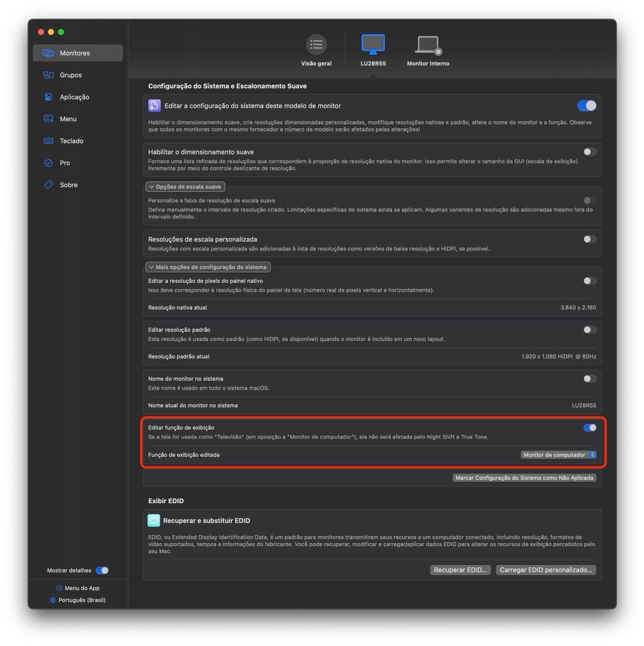Click the green zoom window button
The image size is (644, 646).
[x=61, y=32]
